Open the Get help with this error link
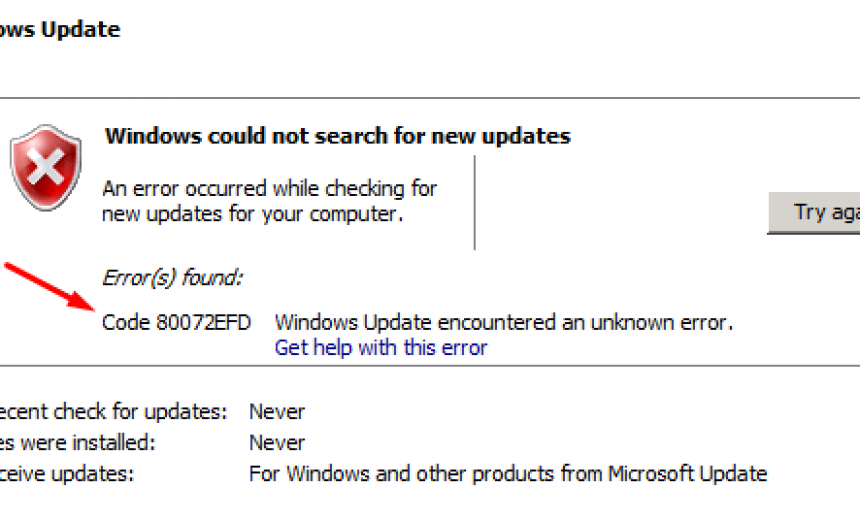Screen dimensions: 860x520 (381, 348)
